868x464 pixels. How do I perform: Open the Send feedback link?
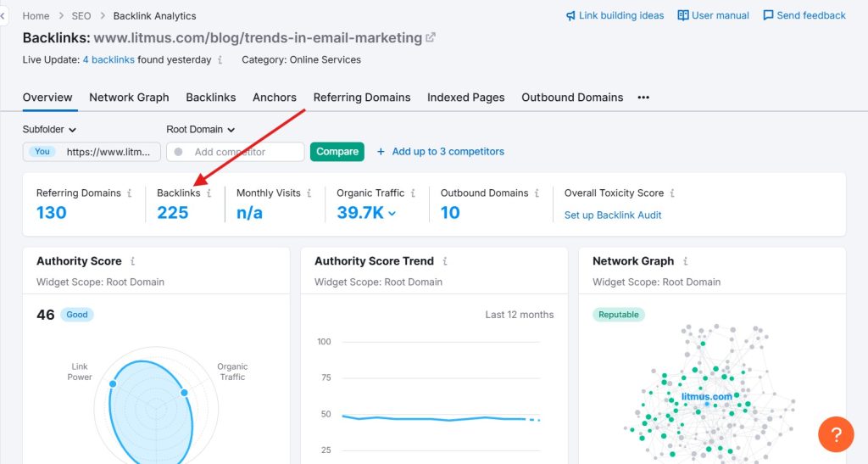click(x=811, y=15)
